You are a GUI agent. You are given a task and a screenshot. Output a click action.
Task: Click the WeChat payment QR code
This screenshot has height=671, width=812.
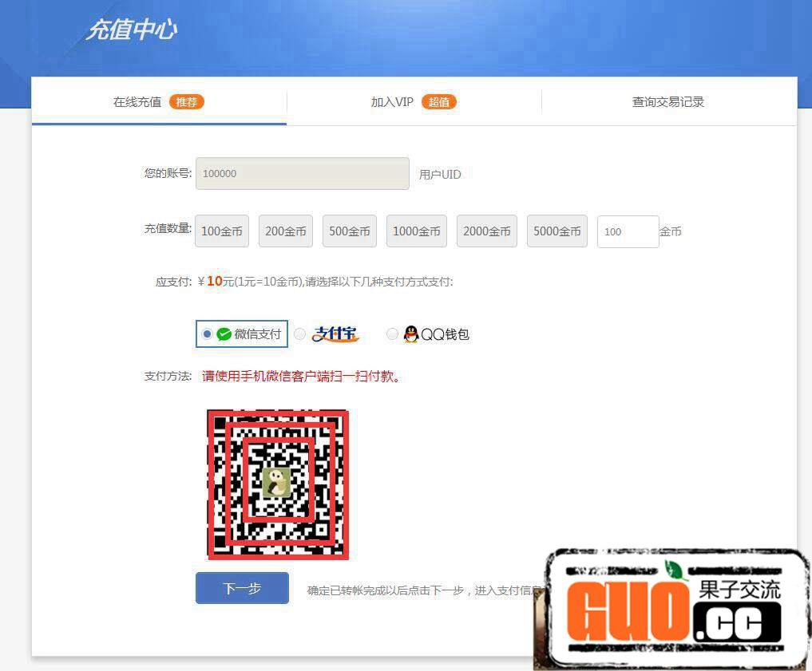point(278,485)
